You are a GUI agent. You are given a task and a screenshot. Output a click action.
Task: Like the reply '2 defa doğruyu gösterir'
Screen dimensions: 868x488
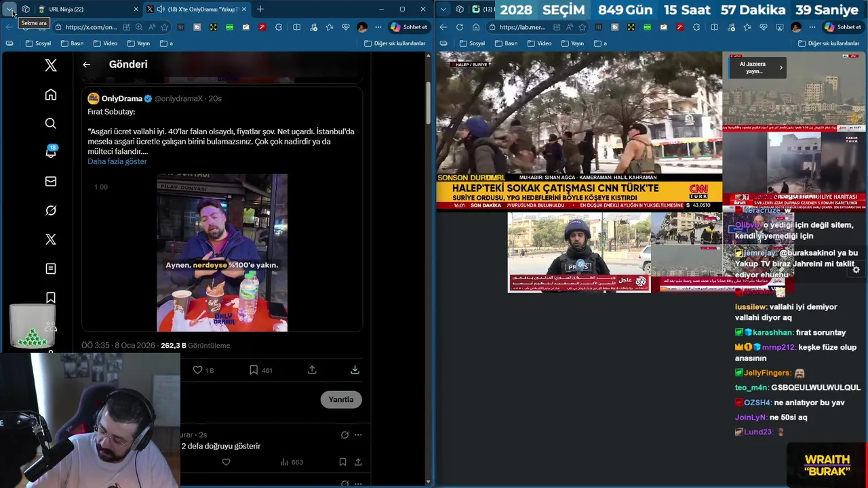click(226, 462)
